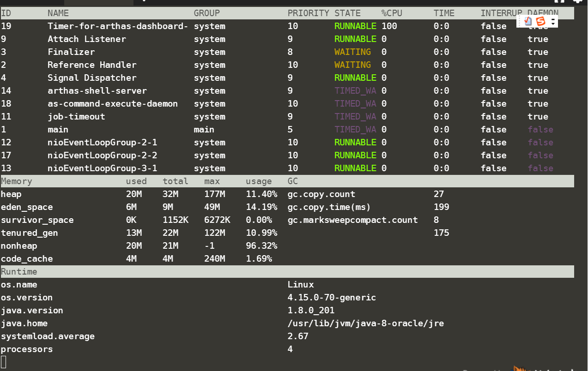Click the nonheap usage value 96.32%
The height and width of the screenshot is (371, 588).
click(x=261, y=246)
